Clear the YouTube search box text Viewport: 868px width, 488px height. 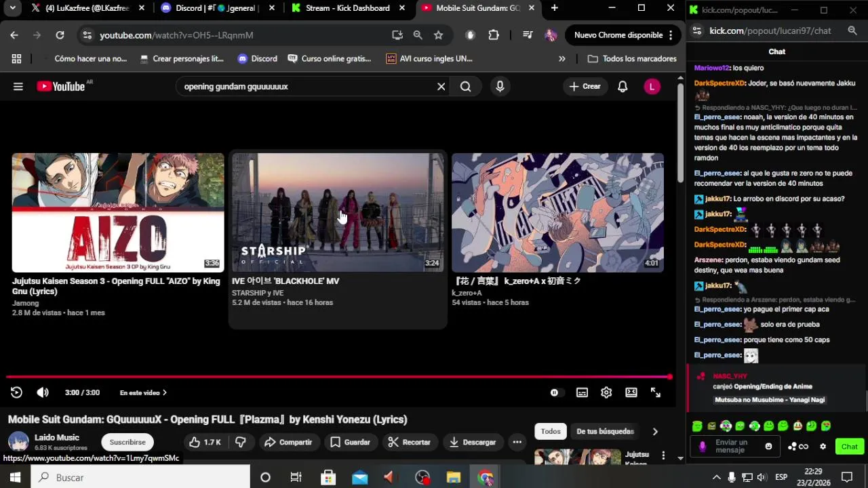pyautogui.click(x=441, y=87)
